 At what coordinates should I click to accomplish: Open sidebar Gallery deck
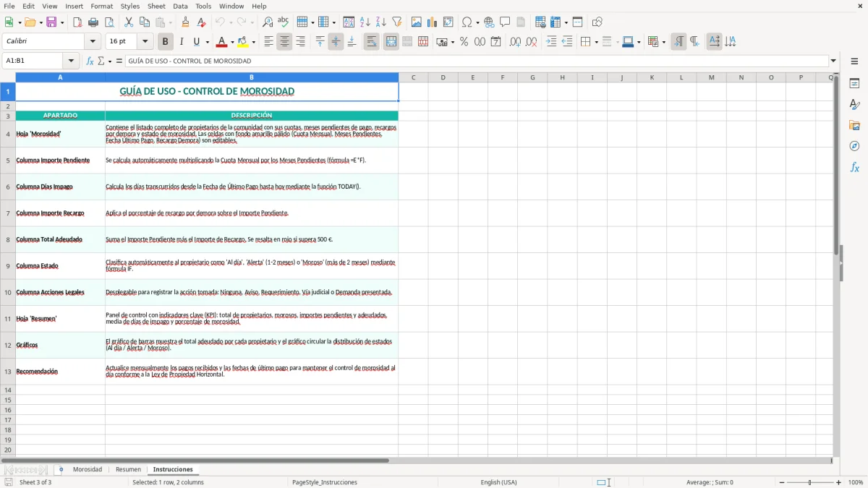click(854, 126)
